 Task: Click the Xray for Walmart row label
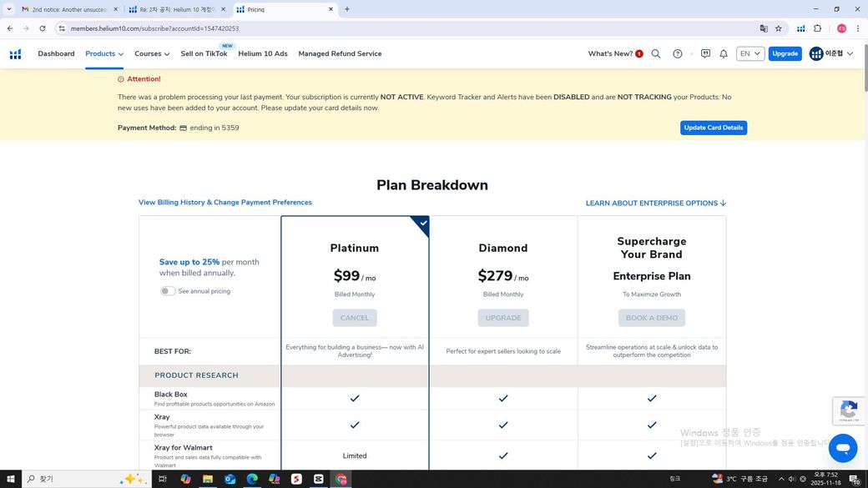tap(184, 448)
